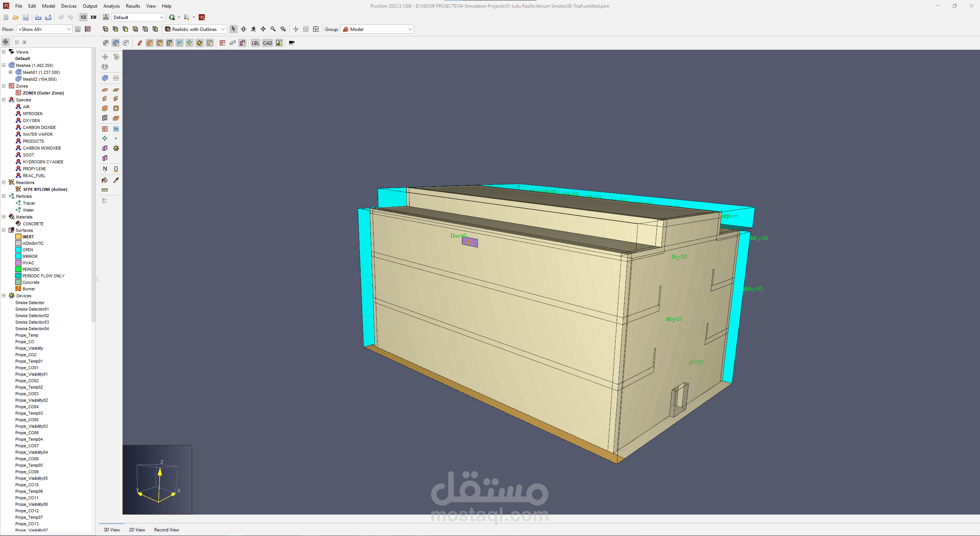This screenshot has height=536, width=980.
Task: Click the Run FDS simulation icon
Action: pyautogui.click(x=172, y=17)
